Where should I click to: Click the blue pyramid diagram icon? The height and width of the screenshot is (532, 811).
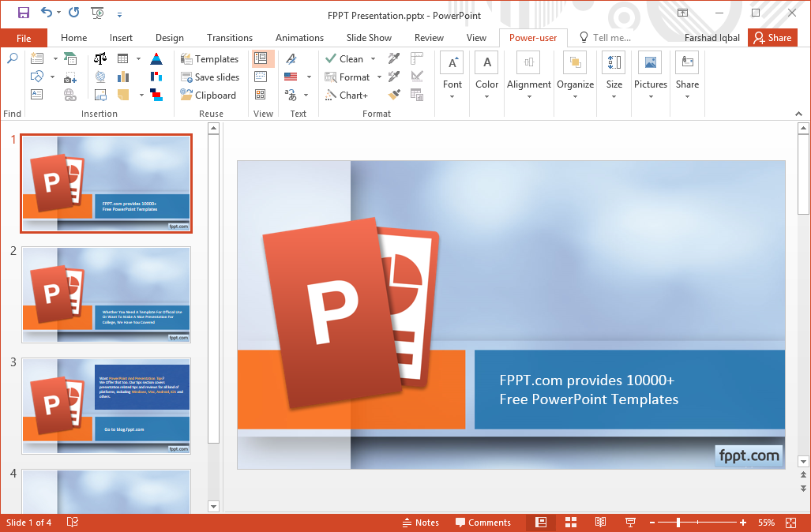(x=156, y=58)
